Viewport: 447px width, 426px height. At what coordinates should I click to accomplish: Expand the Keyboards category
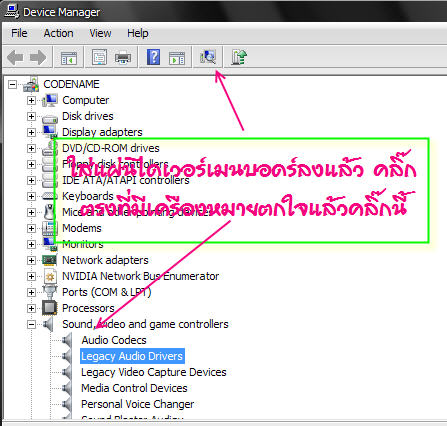click(31, 196)
